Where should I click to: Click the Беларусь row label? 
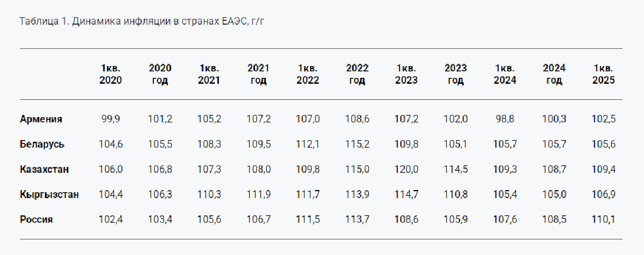click(x=42, y=144)
